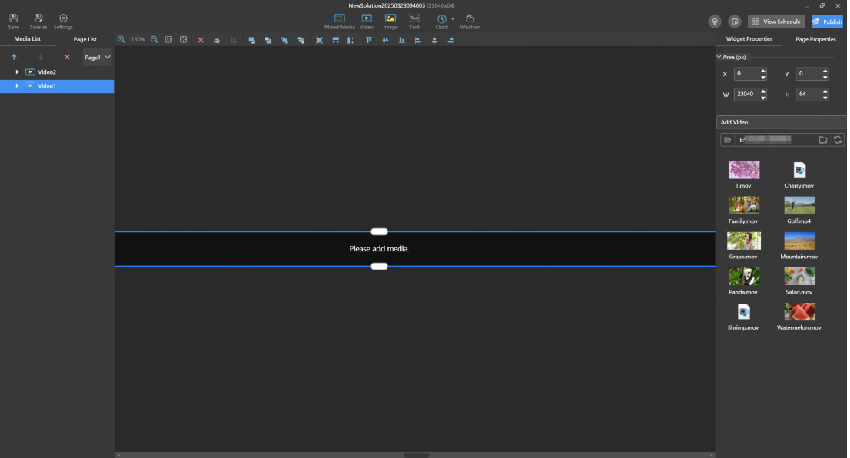Viewport: 850px width, 458px height.
Task: Click the lightbulb tips icon
Action: 715,22
